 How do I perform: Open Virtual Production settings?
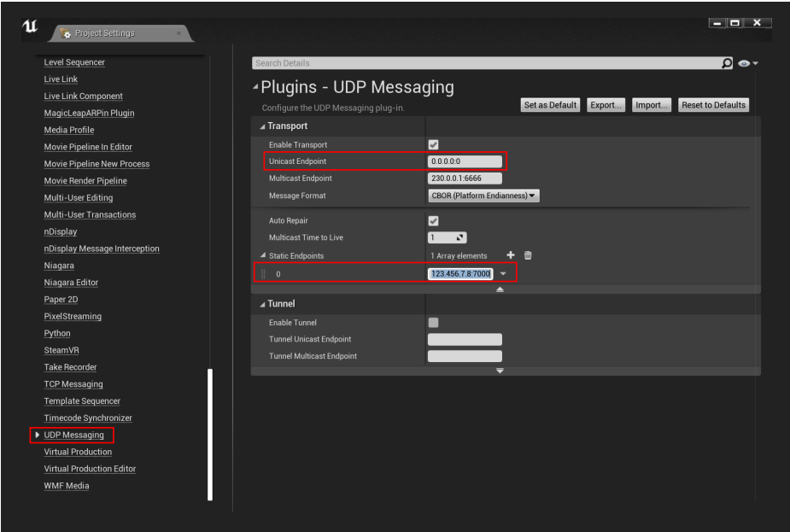(78, 452)
